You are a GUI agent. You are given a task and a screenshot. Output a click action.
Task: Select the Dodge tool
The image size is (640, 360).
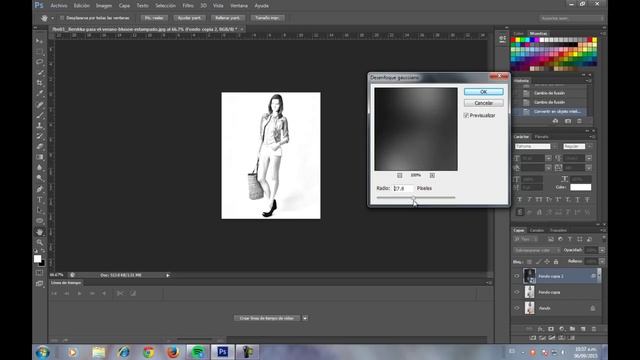coord(40,178)
